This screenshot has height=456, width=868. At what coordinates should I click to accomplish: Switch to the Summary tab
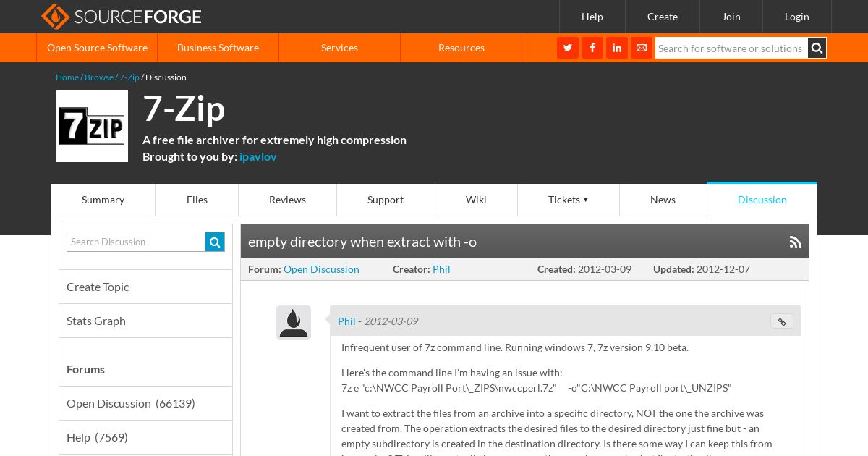click(103, 200)
